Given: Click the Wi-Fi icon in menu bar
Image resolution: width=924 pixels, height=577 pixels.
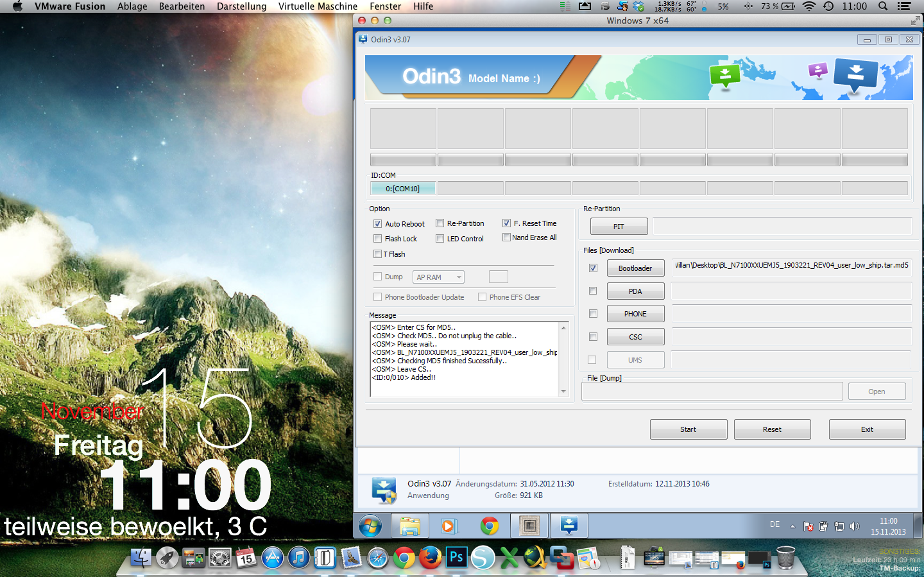Looking at the screenshot, I should point(809,6).
